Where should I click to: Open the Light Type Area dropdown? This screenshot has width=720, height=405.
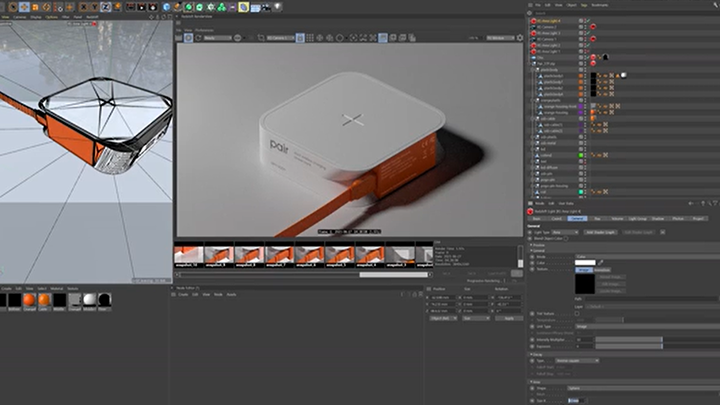tap(565, 232)
